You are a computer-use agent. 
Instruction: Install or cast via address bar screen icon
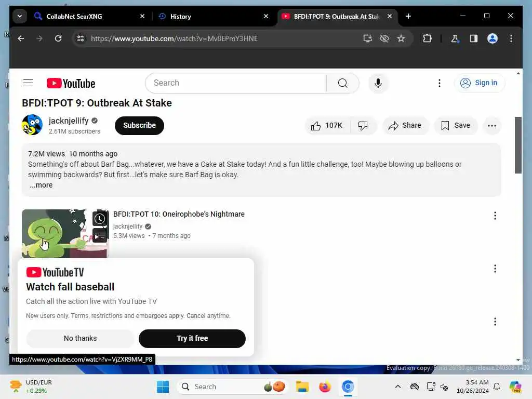(x=368, y=38)
